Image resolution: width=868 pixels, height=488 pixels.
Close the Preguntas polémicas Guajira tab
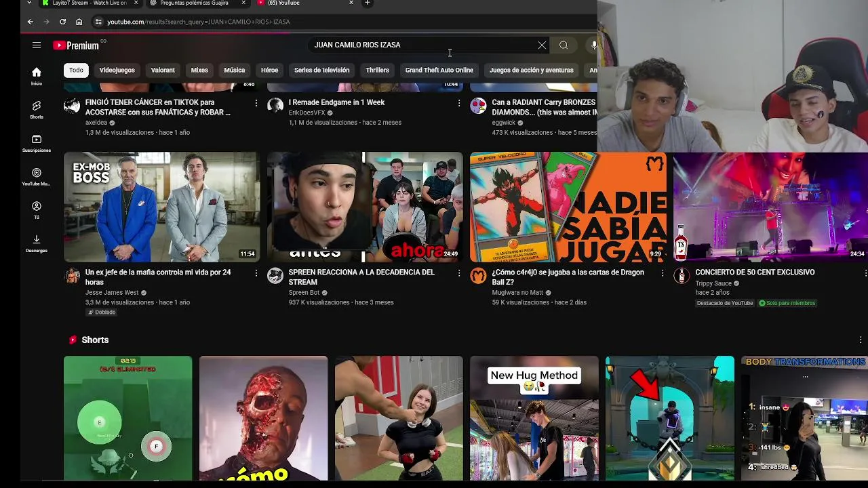coord(243,3)
